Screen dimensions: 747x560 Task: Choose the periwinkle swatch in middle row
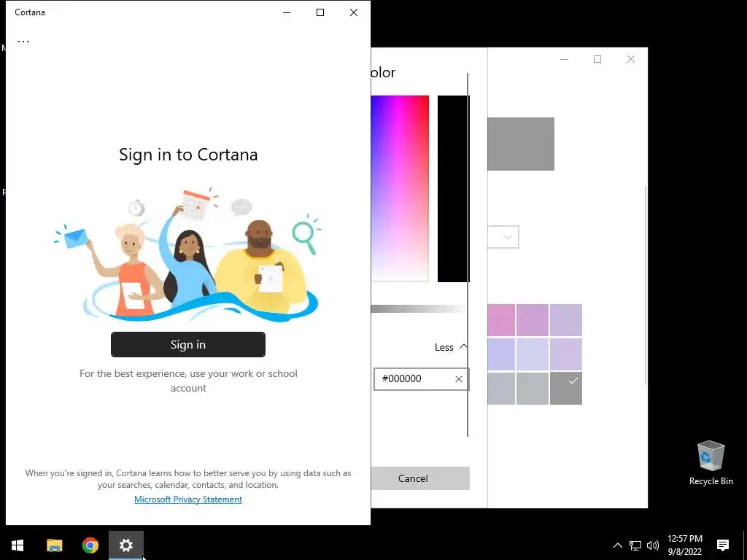point(501,354)
